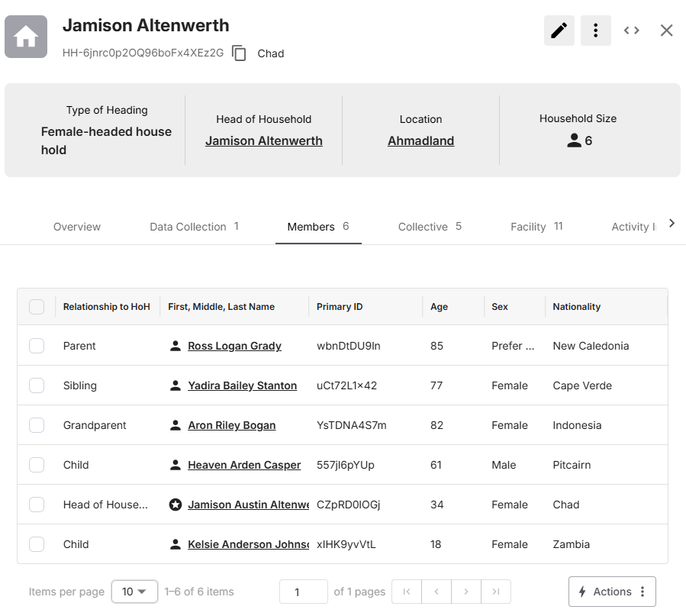Screen dimensions: 686x616
Task: Check the Ross Logan Grady row
Action: 37,346
